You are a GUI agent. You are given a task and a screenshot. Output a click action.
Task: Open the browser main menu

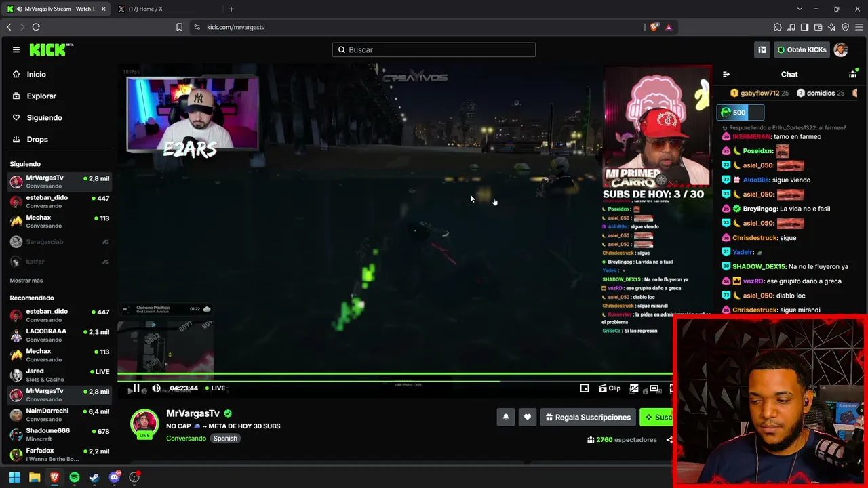pos(859,27)
